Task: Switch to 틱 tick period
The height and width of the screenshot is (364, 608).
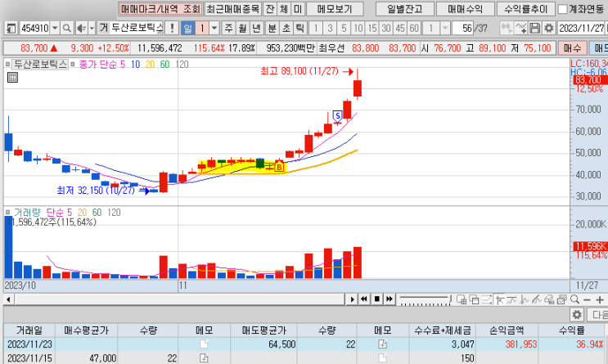Action: 300,28
